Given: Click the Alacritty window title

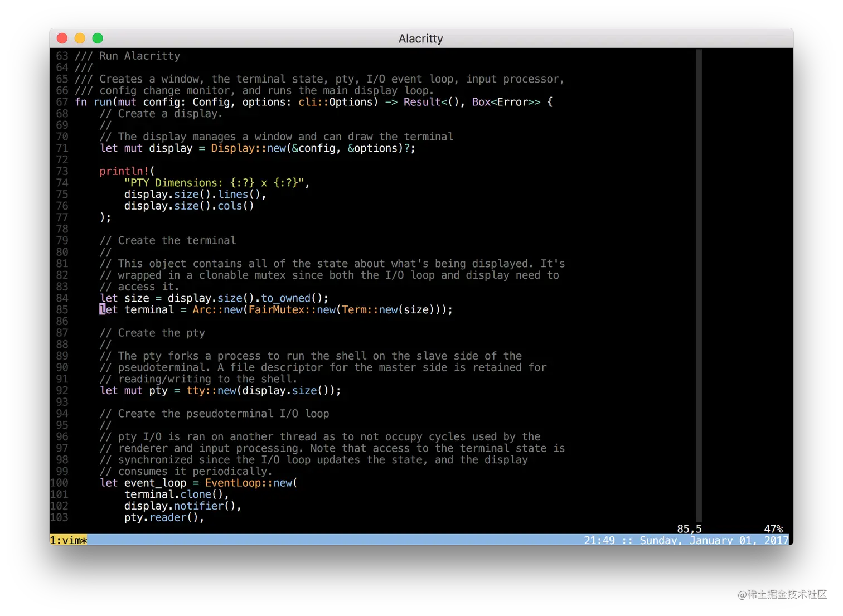Looking at the screenshot, I should pyautogui.click(x=421, y=38).
